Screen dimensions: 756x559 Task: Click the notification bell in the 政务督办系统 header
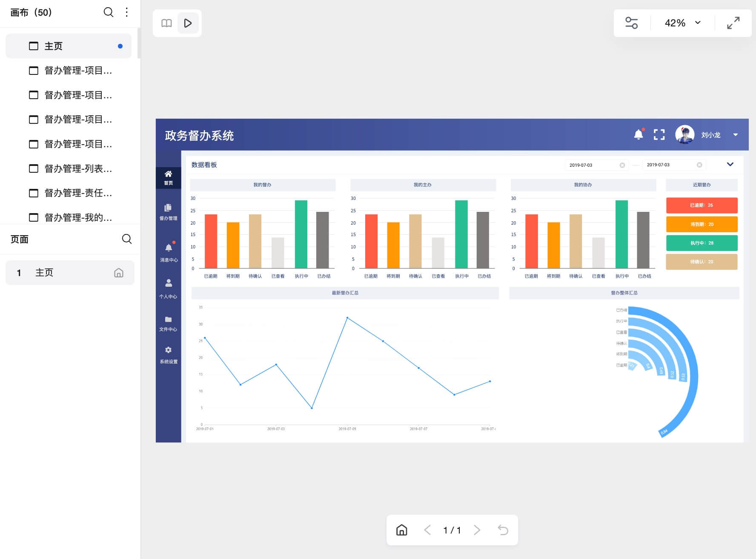[638, 134]
